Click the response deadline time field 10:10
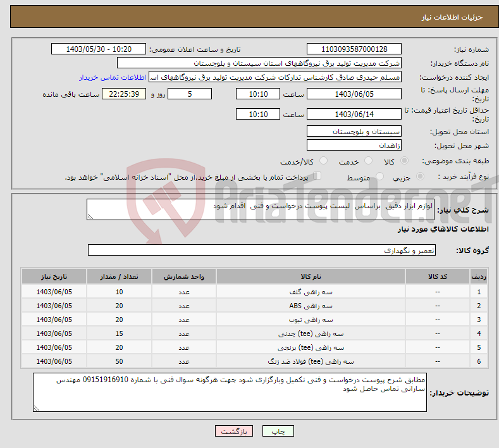 click(258, 94)
